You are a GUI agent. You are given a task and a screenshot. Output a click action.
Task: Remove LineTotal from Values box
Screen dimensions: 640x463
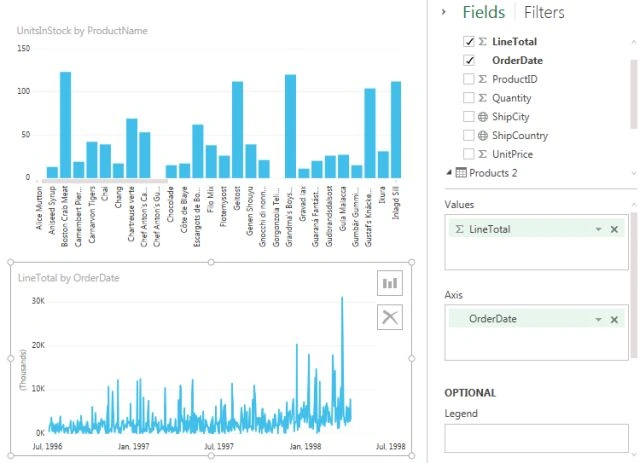pyautogui.click(x=614, y=229)
